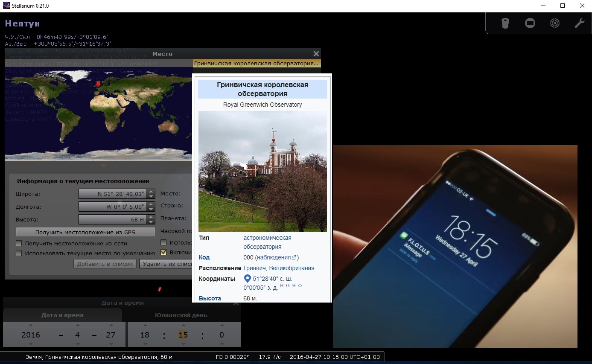The height and width of the screenshot is (364, 592).
Task: Open the Гринвич link
Action: [x=255, y=268]
